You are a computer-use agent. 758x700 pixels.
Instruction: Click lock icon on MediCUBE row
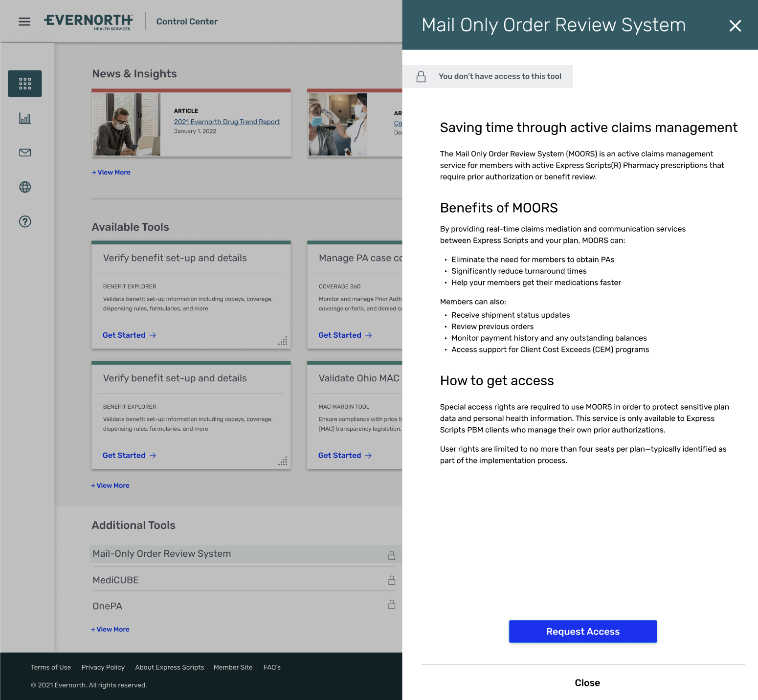[x=392, y=580]
